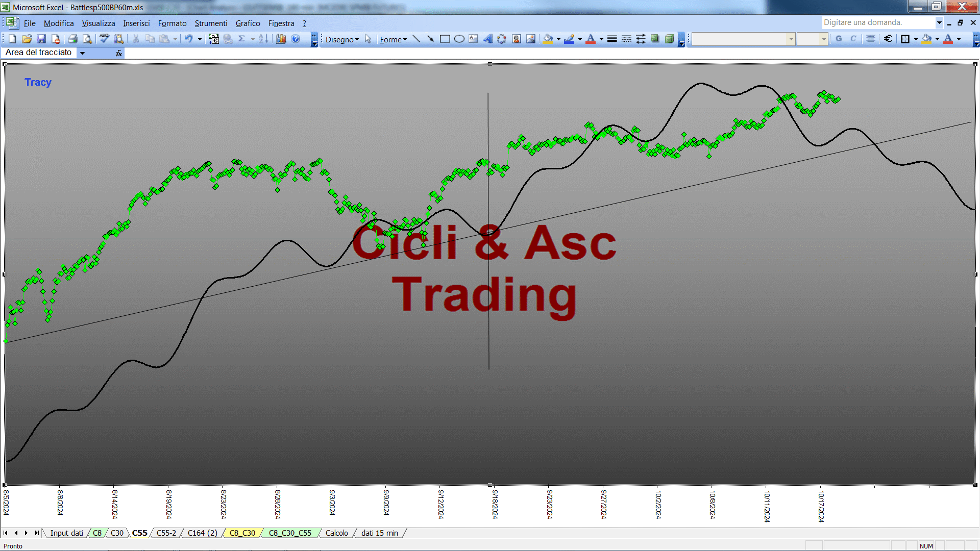Viewport: 980px width, 551px height.
Task: Print the chart with the printer icon
Action: coord(73,39)
